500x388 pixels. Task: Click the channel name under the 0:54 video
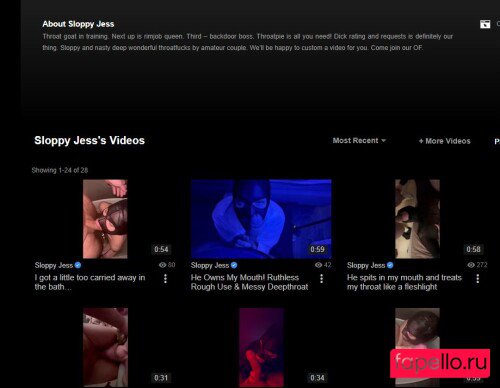point(54,266)
